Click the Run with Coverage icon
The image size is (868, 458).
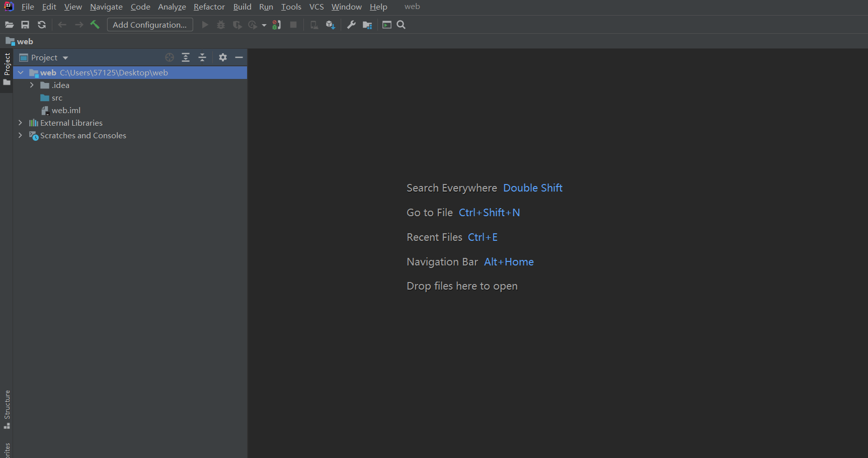(x=237, y=25)
